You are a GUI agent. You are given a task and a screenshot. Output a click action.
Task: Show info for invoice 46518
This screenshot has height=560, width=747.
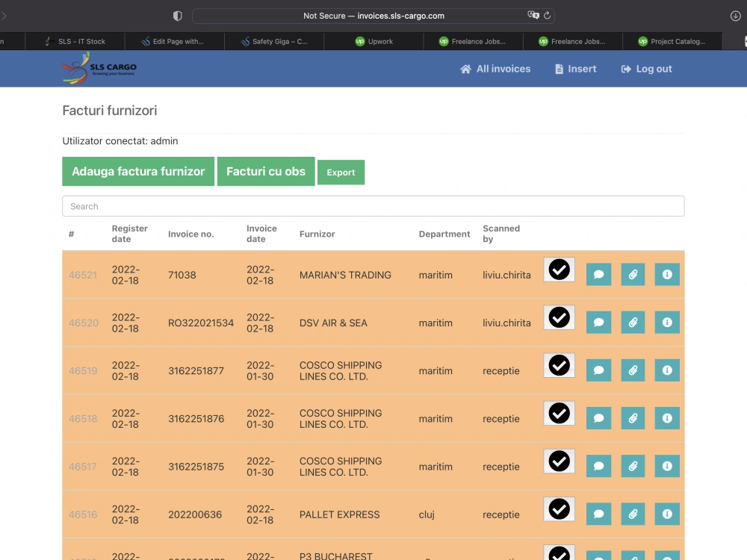click(x=667, y=418)
